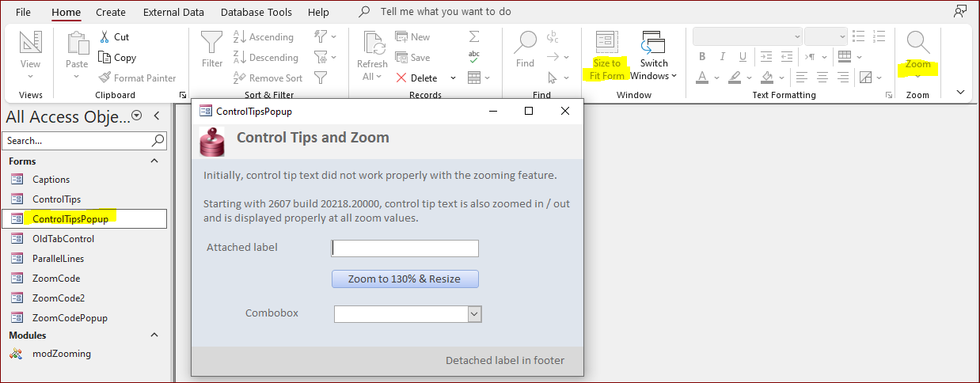Click Save record command
Image resolution: width=980 pixels, height=383 pixels.
point(412,58)
